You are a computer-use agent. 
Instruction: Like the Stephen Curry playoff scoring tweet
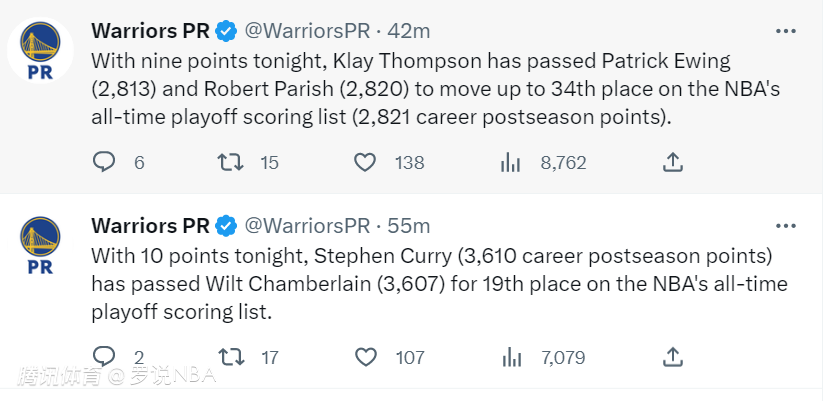[366, 357]
